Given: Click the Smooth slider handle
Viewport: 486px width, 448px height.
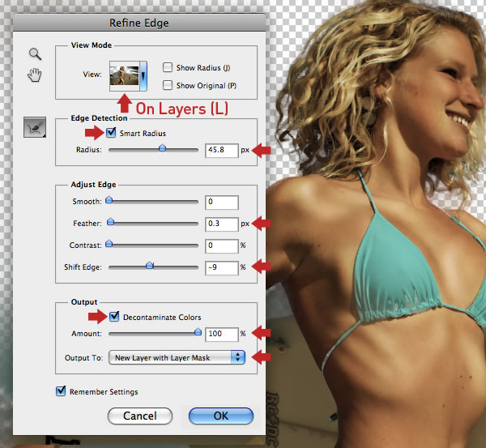Looking at the screenshot, I should [109, 199].
